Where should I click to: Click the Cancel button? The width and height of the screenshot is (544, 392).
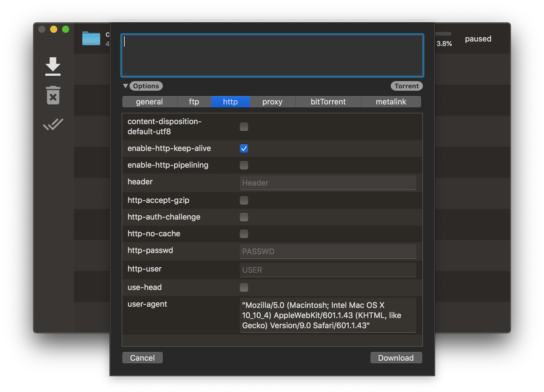point(143,358)
